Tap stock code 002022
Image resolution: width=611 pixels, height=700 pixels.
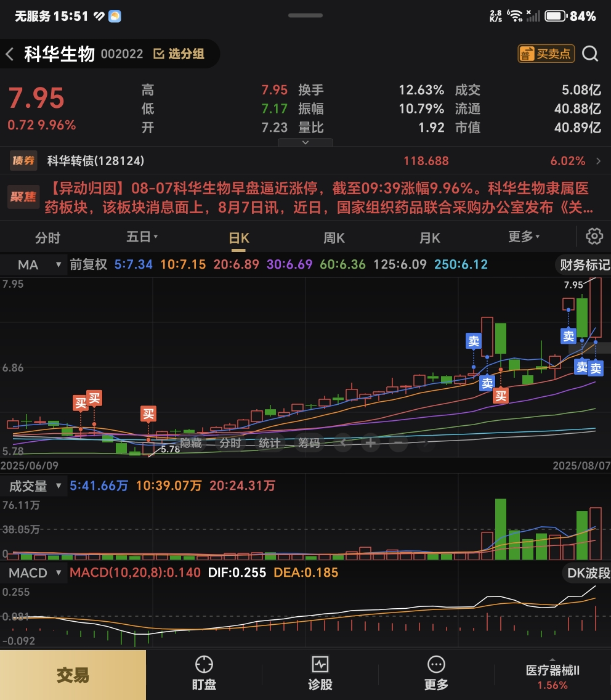click(x=122, y=54)
